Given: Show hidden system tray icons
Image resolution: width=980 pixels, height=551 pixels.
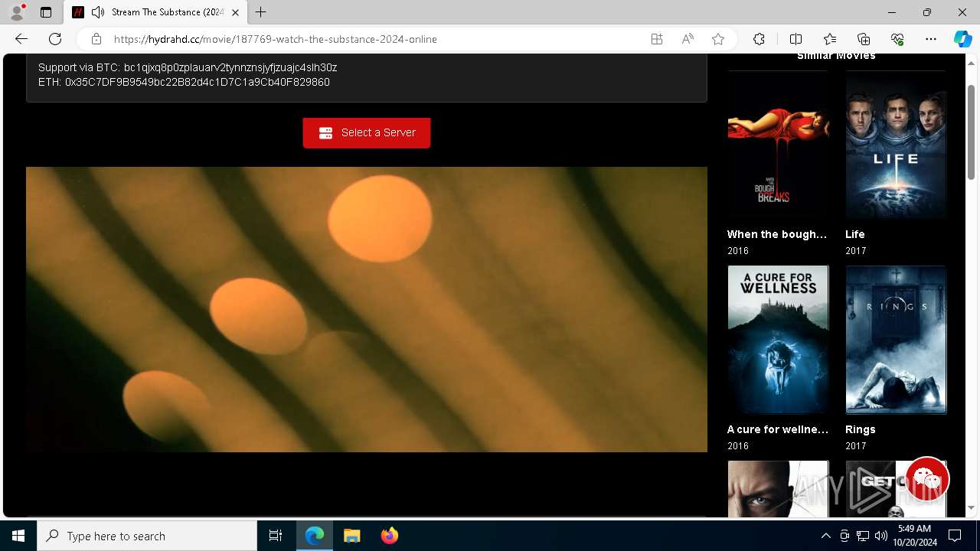Looking at the screenshot, I should click(825, 536).
